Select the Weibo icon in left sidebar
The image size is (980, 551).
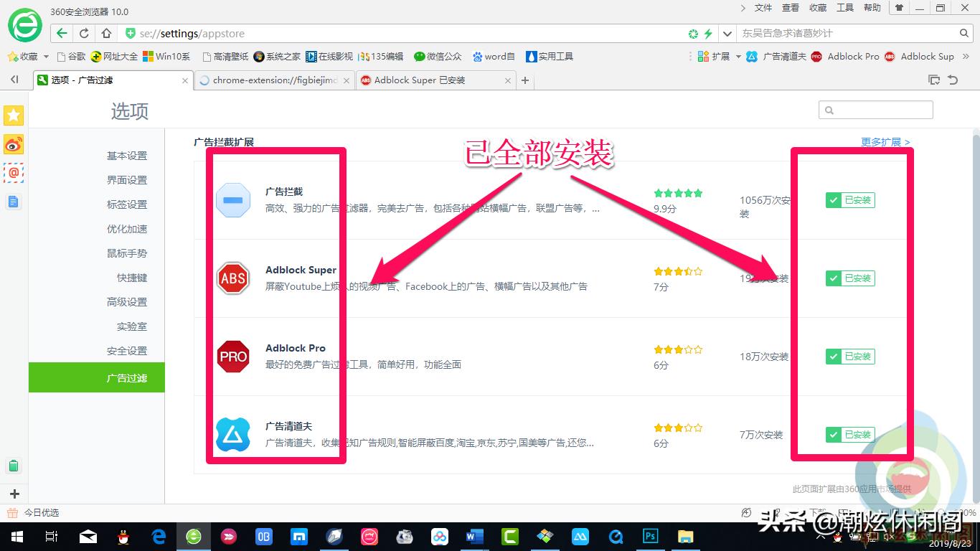14,144
